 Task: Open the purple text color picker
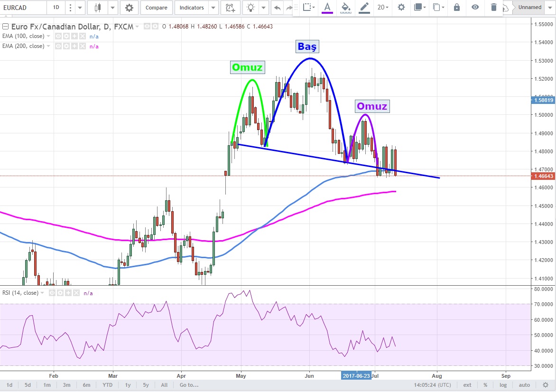(x=327, y=7)
